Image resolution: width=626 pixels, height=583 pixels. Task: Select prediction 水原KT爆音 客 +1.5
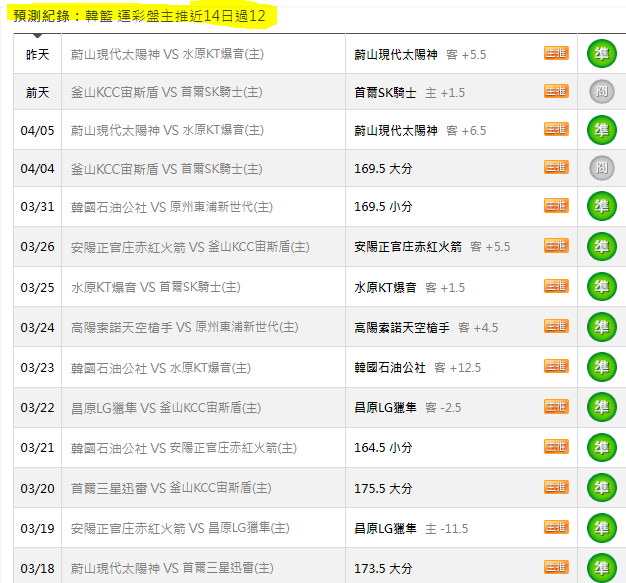[410, 288]
